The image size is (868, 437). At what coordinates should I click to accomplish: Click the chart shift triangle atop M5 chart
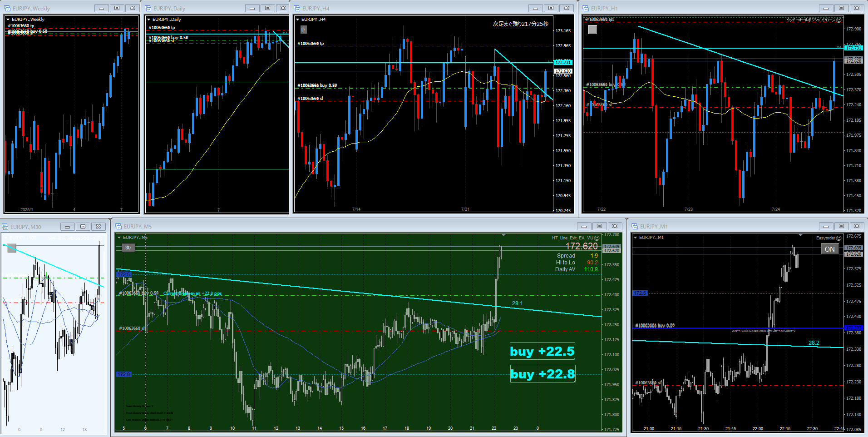coord(503,235)
